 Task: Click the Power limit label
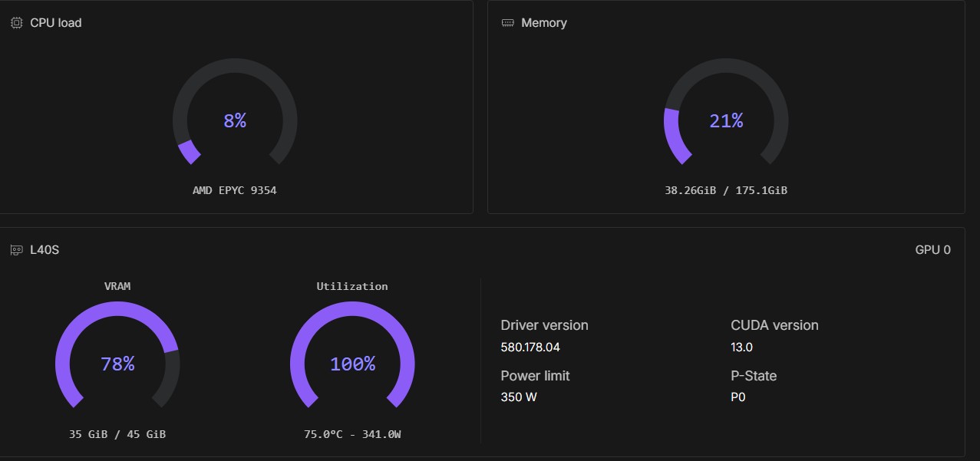click(x=535, y=376)
